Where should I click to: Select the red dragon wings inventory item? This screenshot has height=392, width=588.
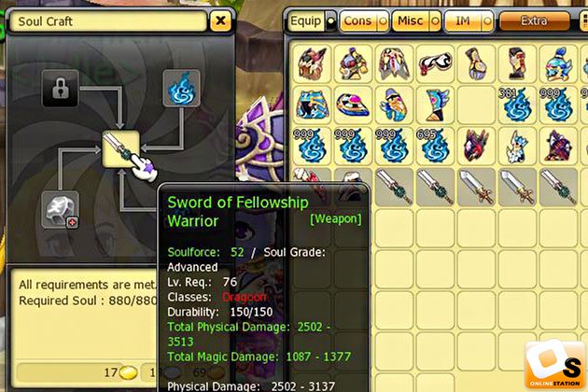coord(476,146)
